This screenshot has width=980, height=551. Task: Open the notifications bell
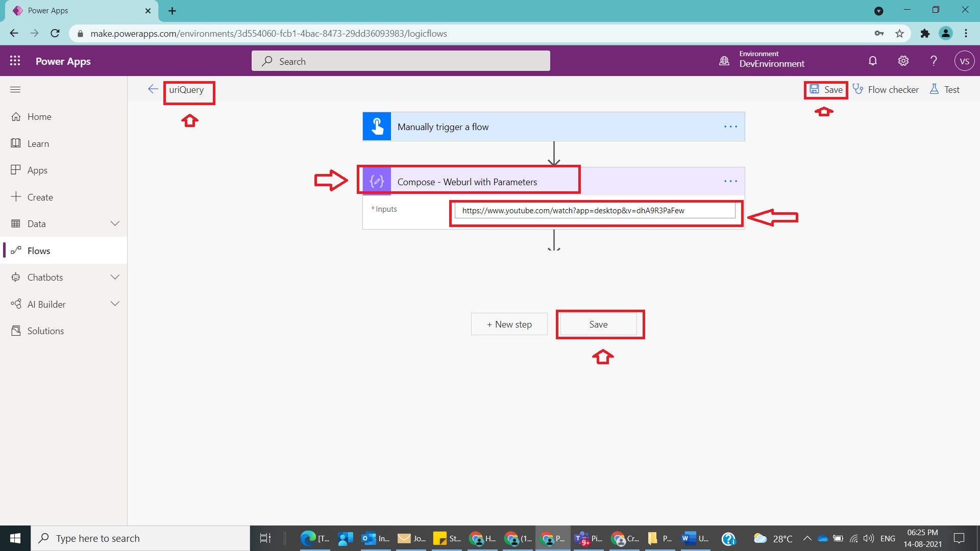(872, 60)
